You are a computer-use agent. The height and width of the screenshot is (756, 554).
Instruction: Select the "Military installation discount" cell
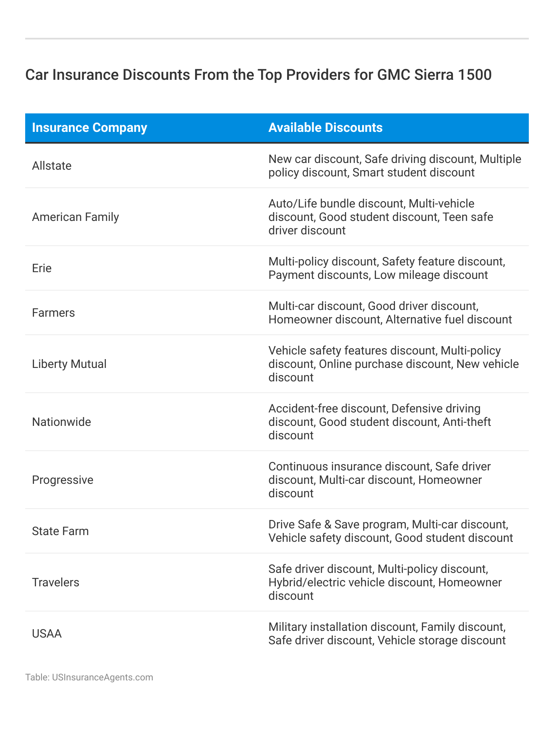[387, 633]
